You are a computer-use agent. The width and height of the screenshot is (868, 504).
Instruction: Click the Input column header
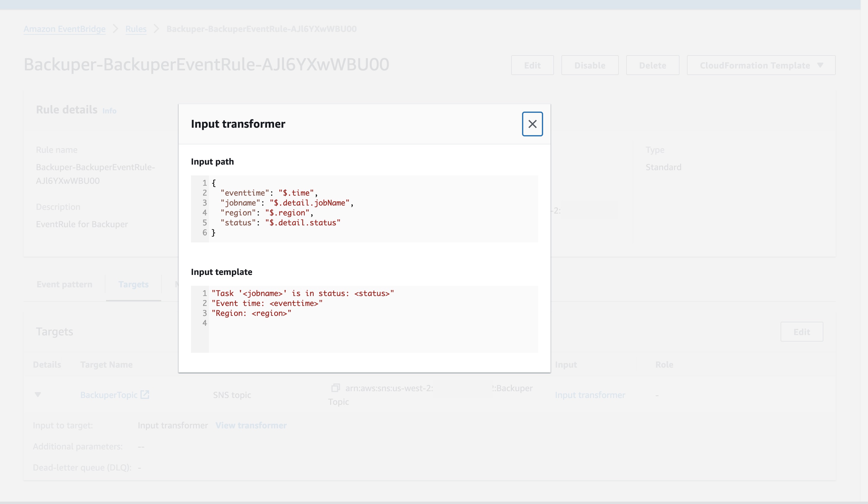[565, 365]
